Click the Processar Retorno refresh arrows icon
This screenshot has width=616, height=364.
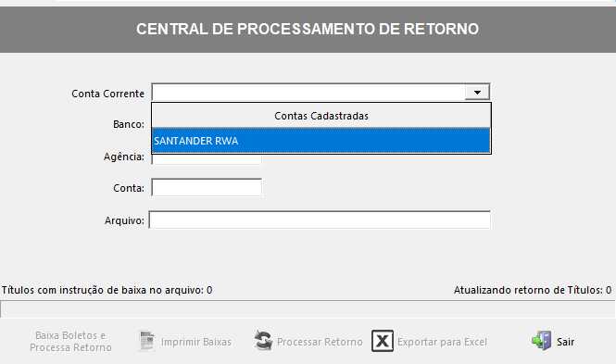pyautogui.click(x=263, y=341)
